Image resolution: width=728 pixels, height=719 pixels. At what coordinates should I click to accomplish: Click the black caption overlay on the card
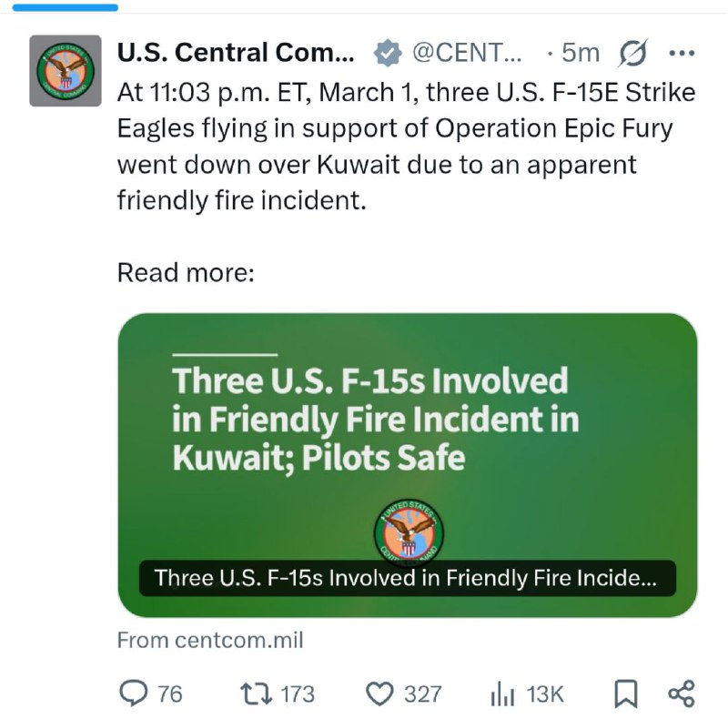coord(407,578)
